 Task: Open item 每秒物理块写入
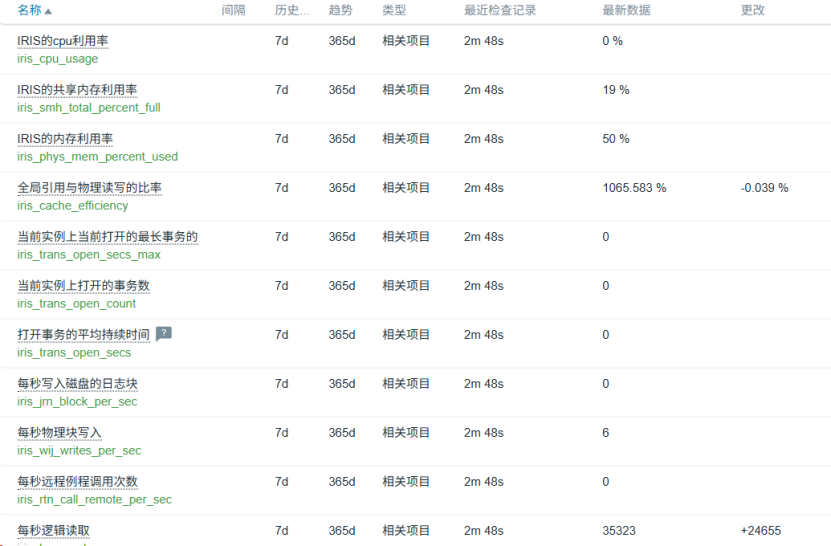pyautogui.click(x=59, y=433)
